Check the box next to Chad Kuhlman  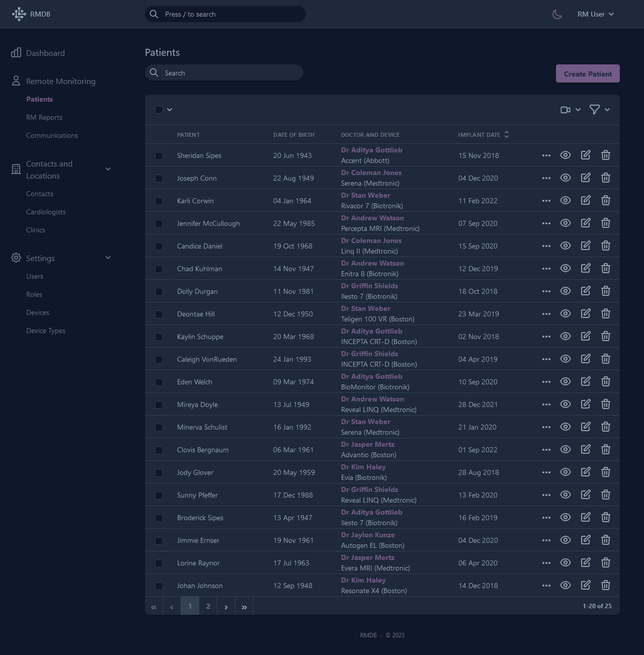coord(159,269)
